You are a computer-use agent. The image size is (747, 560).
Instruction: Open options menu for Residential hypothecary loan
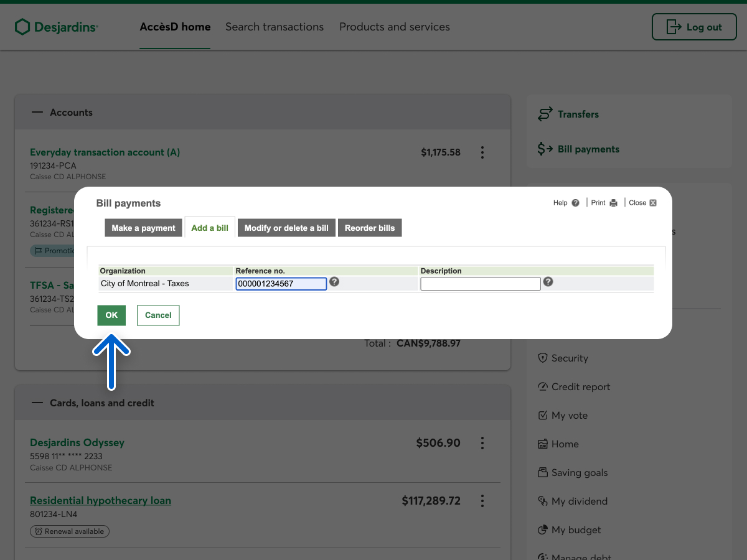[x=482, y=501]
